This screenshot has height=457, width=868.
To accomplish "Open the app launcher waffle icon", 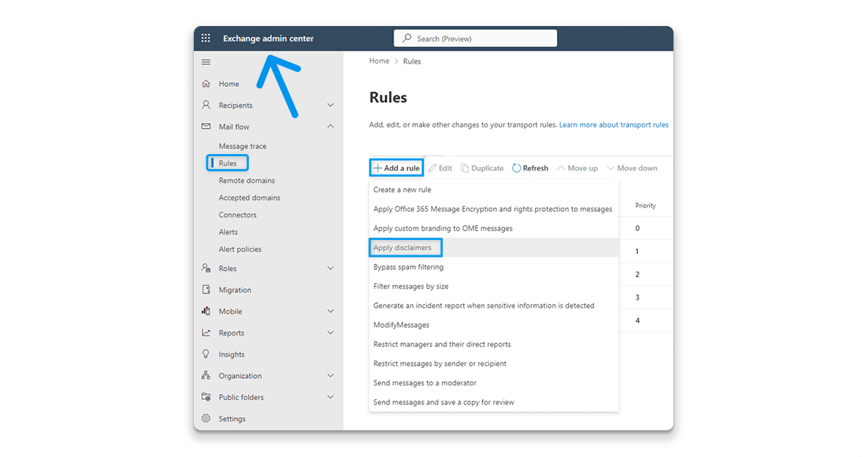I will [205, 38].
